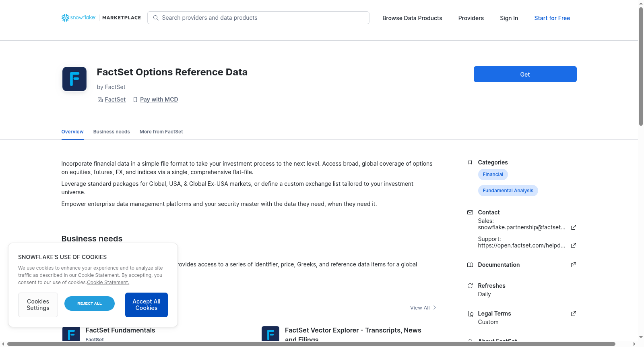
Task: Click the scrollbar down arrow
Action: 641,337
